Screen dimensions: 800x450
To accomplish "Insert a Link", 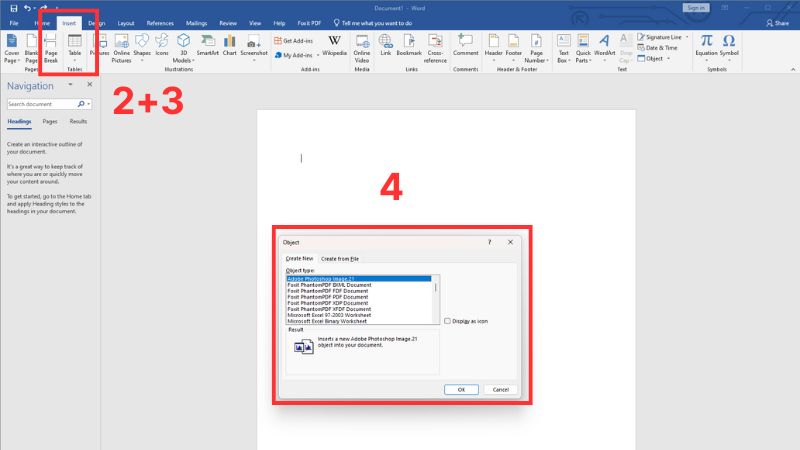I will tap(386, 46).
